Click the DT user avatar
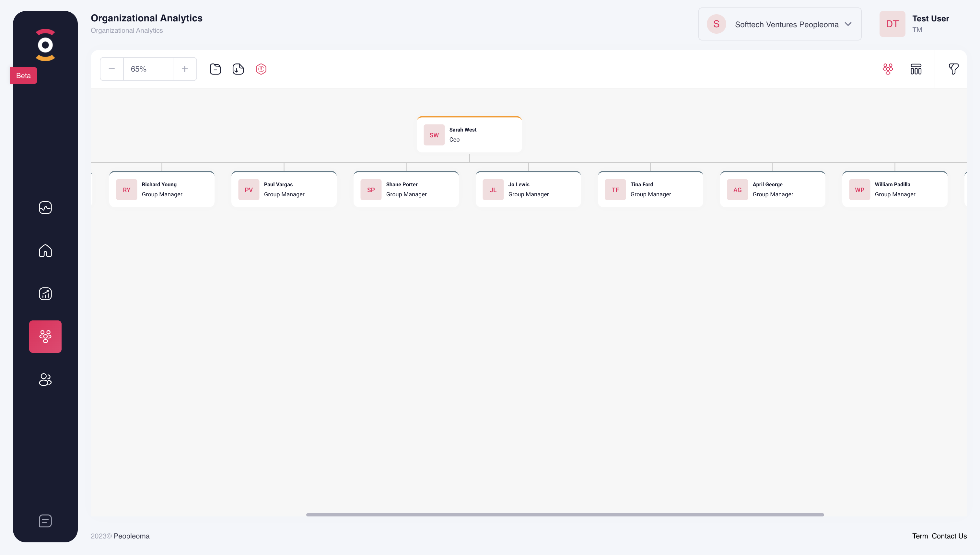The height and width of the screenshot is (555, 980). pyautogui.click(x=892, y=24)
